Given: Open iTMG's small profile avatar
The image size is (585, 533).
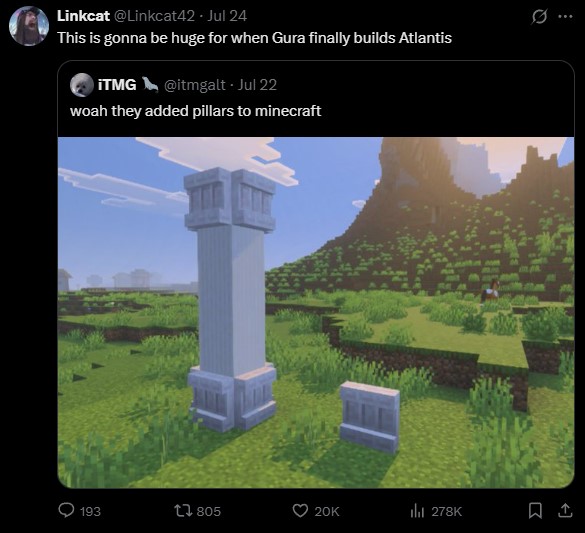Looking at the screenshot, I should click(x=82, y=85).
